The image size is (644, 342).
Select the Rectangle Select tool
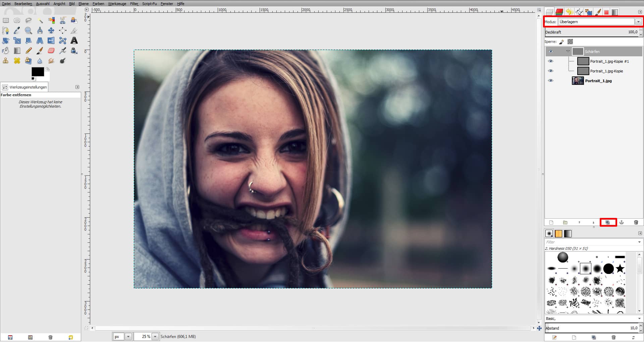[x=6, y=20]
